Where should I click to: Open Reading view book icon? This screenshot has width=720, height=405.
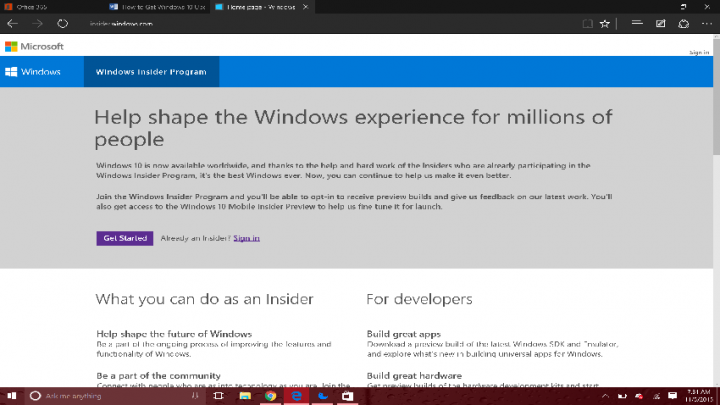pyautogui.click(x=587, y=23)
